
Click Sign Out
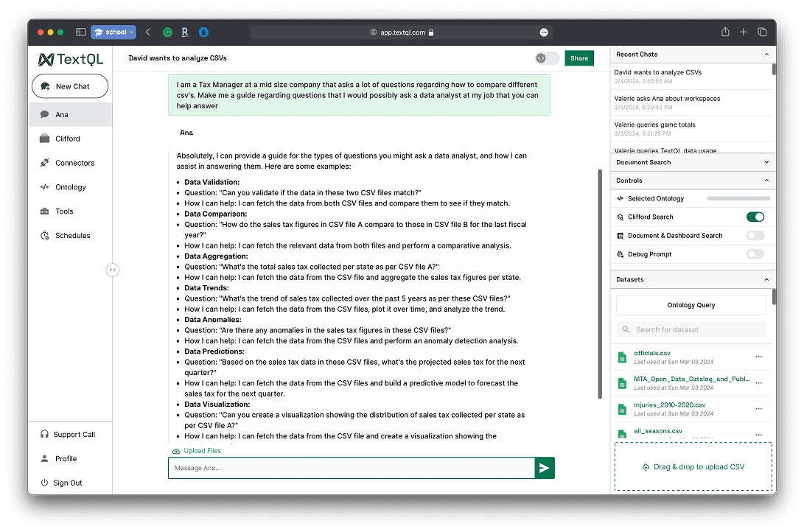[x=70, y=483]
